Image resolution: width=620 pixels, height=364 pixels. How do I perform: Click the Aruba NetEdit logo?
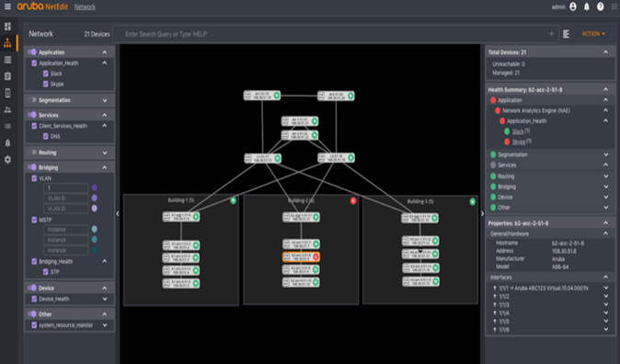(42, 6)
